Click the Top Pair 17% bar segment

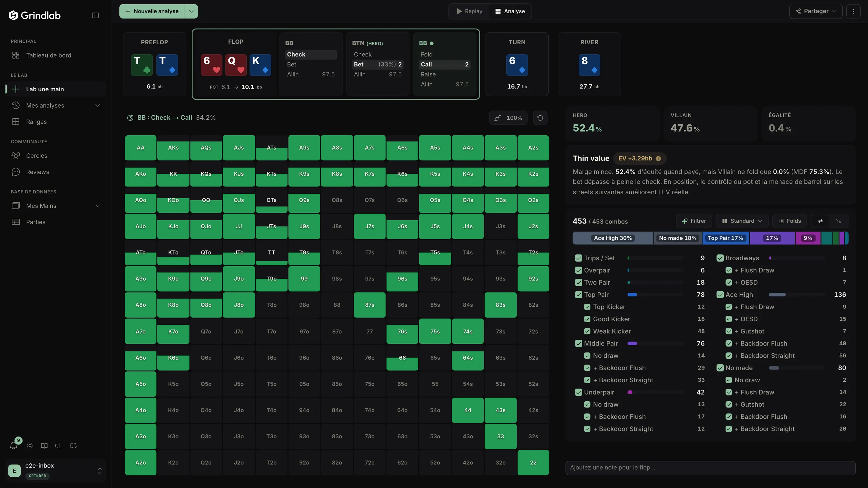725,238
